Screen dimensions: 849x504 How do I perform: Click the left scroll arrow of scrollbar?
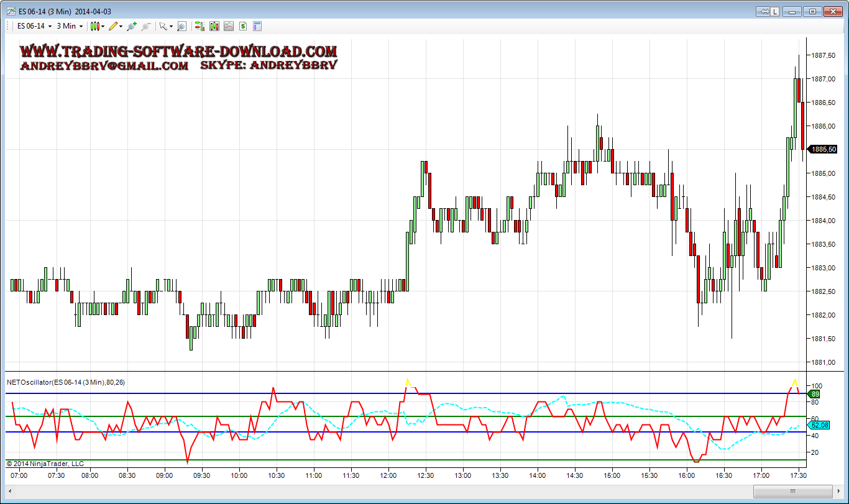point(10,492)
